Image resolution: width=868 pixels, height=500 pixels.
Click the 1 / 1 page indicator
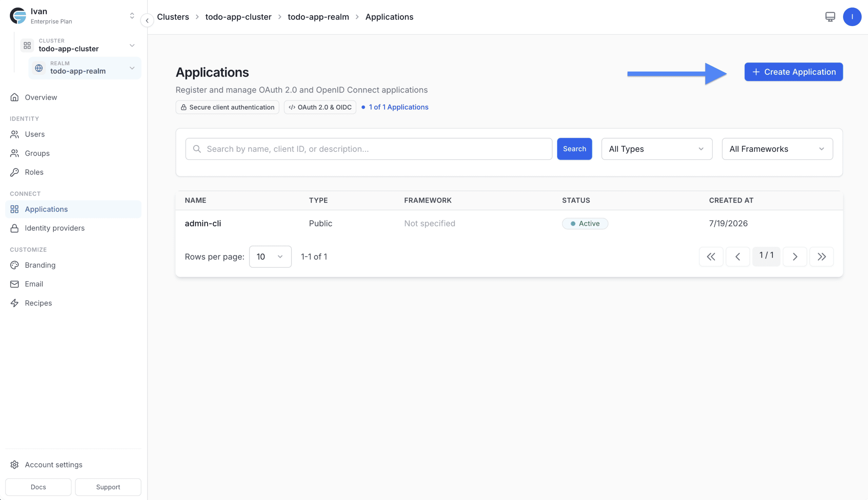point(766,256)
